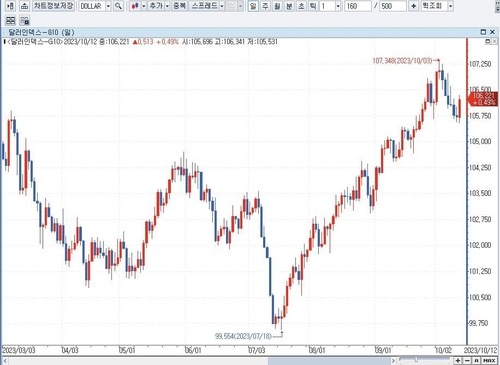This screenshot has width=500, height=365.
Task: Open the DOLLAR symbol dropdown arrow
Action: (x=108, y=6)
